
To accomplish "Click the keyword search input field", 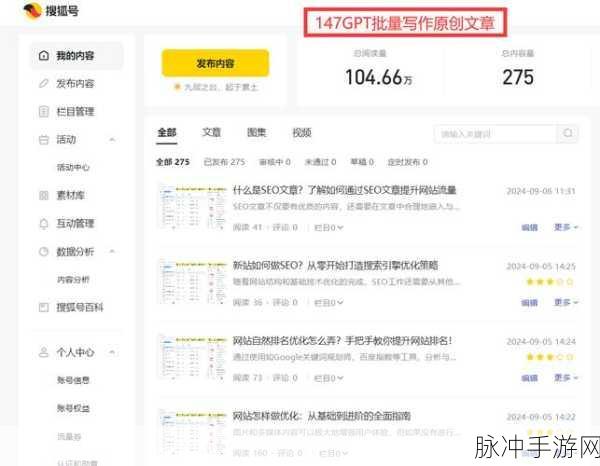I will [496, 134].
